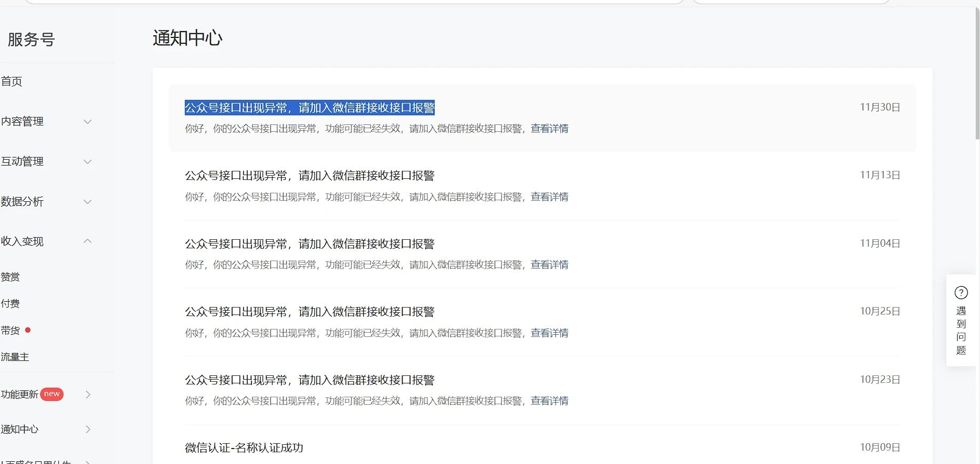The height and width of the screenshot is (464, 980).
Task: Click the red dot next to 带货
Action: click(x=28, y=330)
